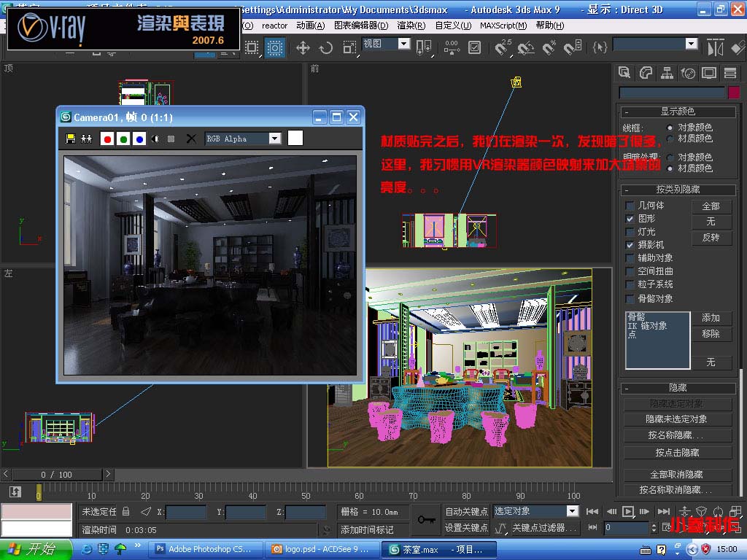The width and height of the screenshot is (747, 560).
Task: Open the Modify command panel tab
Action: (x=646, y=73)
